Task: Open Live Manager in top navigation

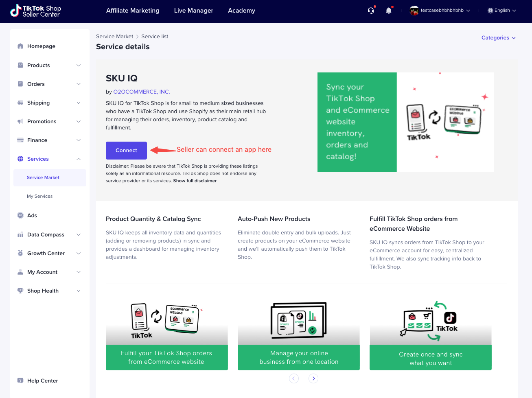Action: click(x=194, y=11)
